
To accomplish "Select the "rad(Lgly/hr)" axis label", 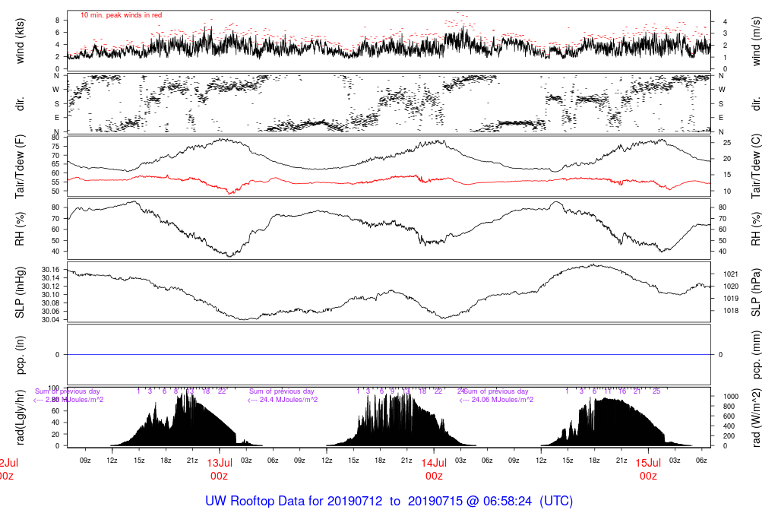I will tap(20, 417).
